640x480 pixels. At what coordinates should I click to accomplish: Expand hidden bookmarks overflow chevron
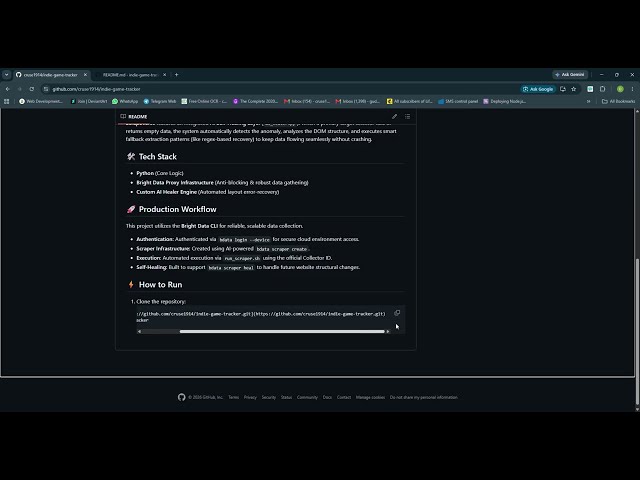(x=589, y=101)
